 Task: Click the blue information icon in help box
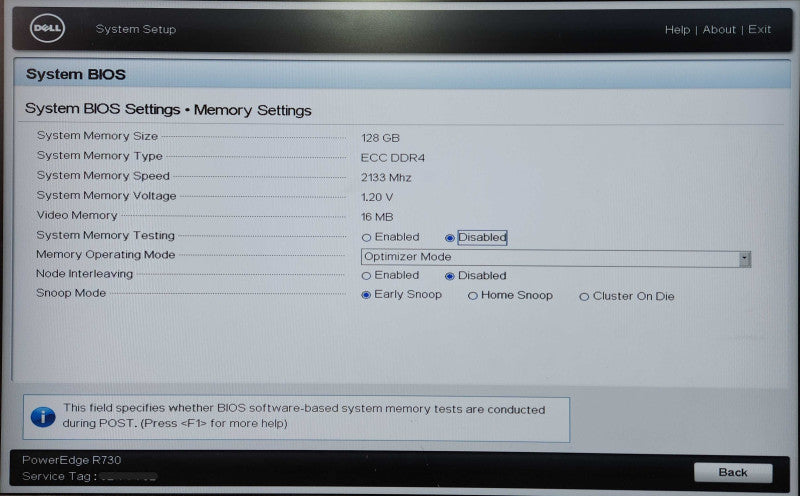pyautogui.click(x=43, y=417)
